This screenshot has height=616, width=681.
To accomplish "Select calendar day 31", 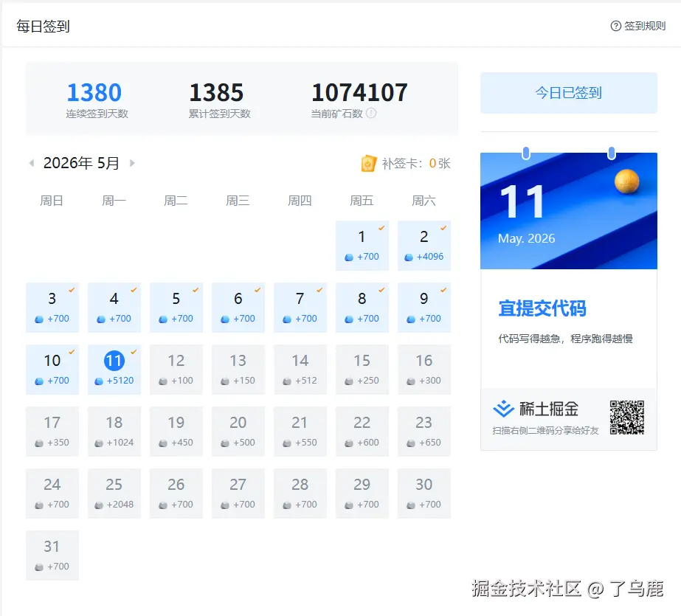I will (52, 556).
